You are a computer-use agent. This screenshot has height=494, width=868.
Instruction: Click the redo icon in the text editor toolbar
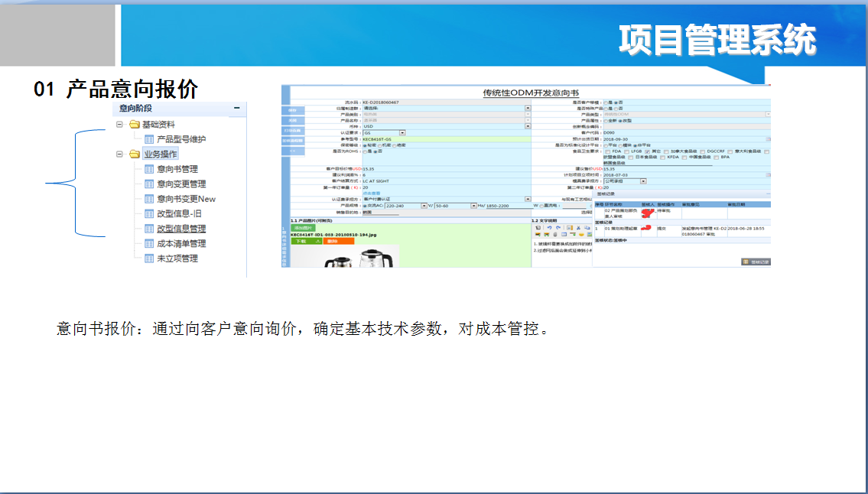(558, 228)
